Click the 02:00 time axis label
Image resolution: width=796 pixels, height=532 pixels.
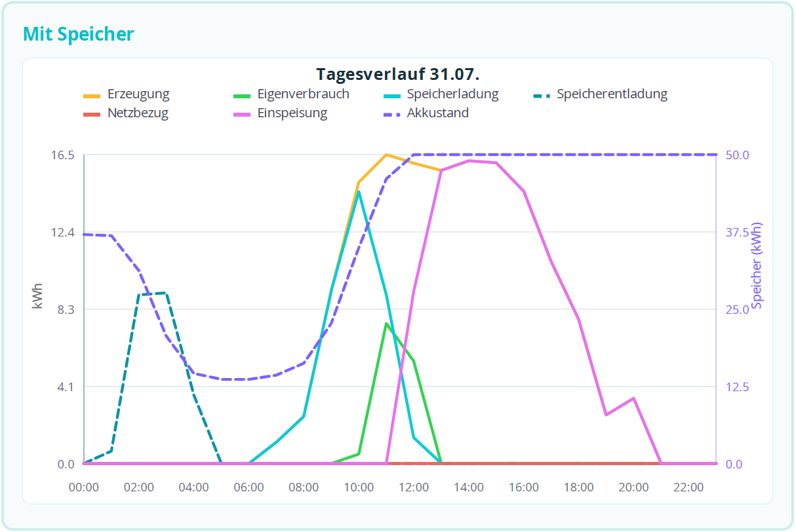[139, 487]
